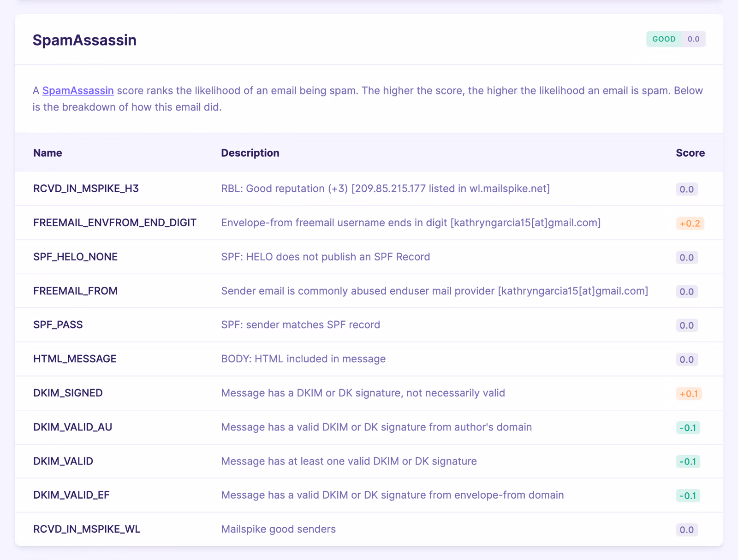Click the Description column header
The height and width of the screenshot is (560, 738).
coord(250,153)
